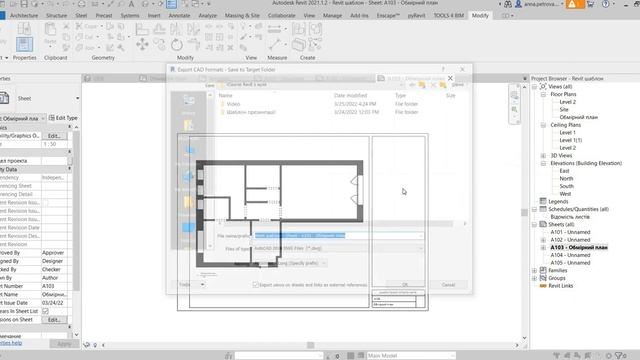Close the A103 sheet view tab

tap(450, 78)
